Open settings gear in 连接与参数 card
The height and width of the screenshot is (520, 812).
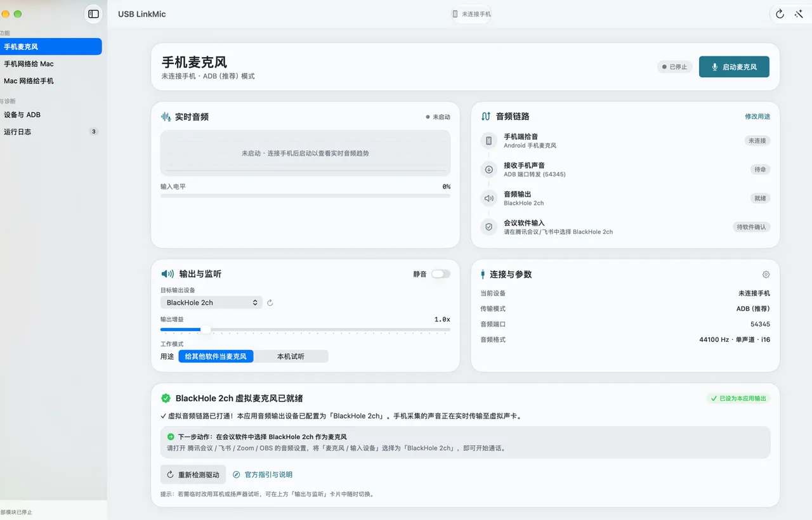tap(766, 275)
